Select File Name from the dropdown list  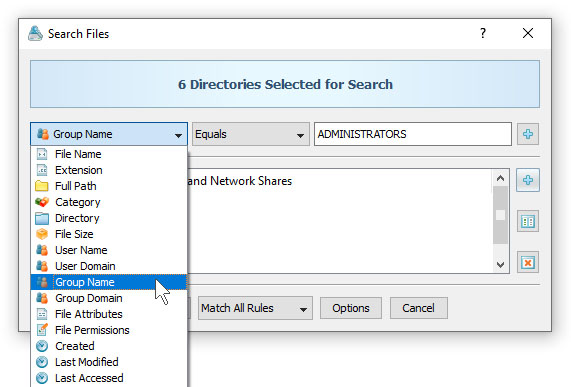[109, 154]
